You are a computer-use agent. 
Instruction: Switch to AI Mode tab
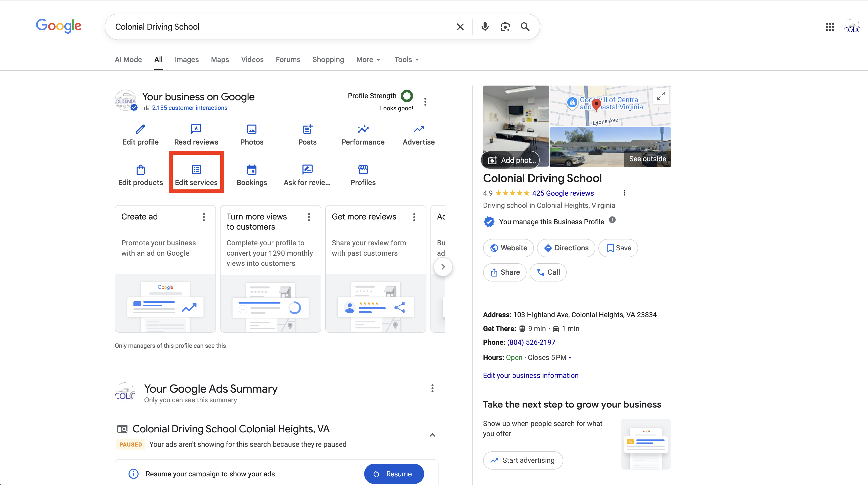[128, 59]
